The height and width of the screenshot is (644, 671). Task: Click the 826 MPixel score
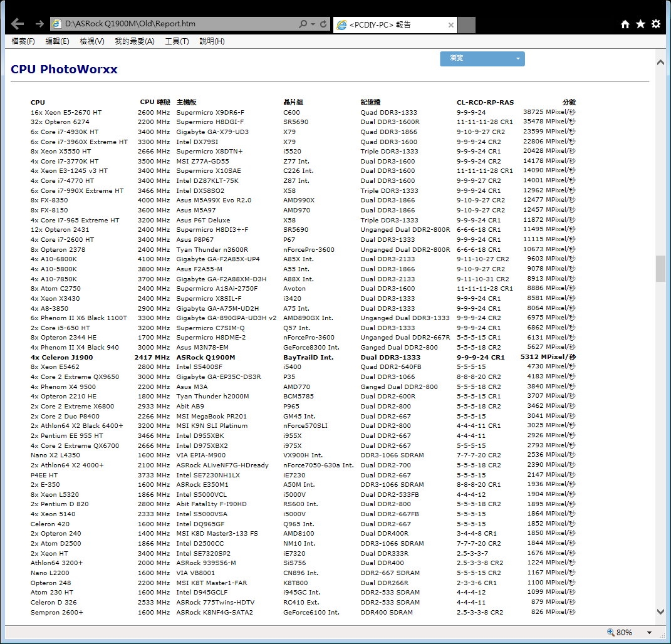click(553, 612)
